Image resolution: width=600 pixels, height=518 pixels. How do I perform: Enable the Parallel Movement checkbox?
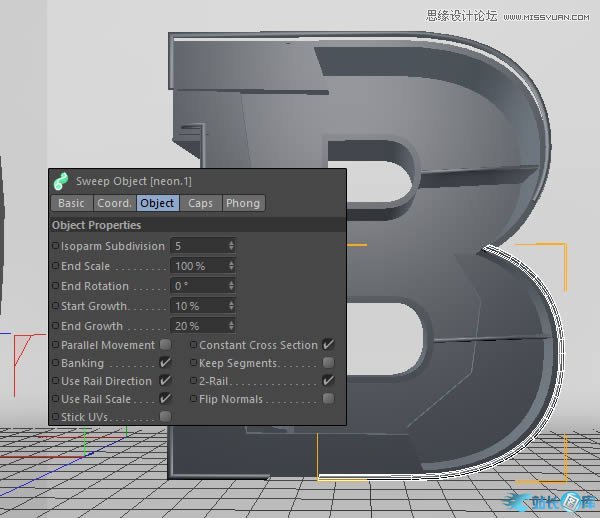click(166, 345)
